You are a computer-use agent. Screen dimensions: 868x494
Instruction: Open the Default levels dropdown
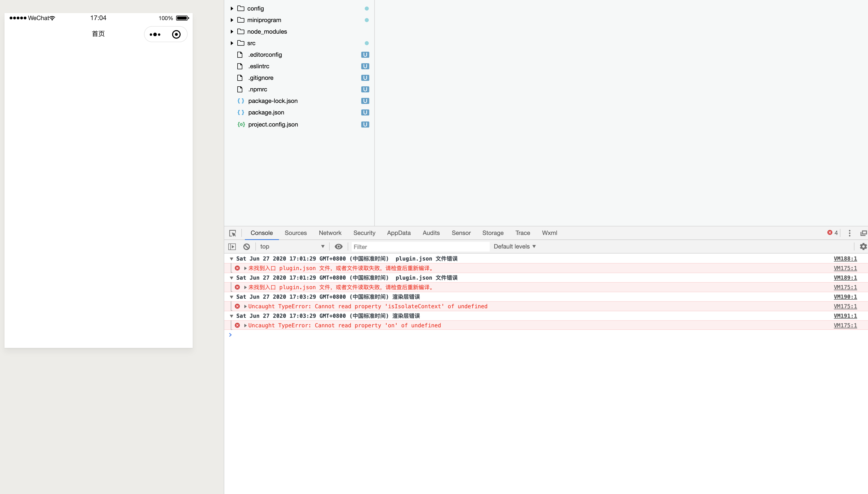point(514,246)
